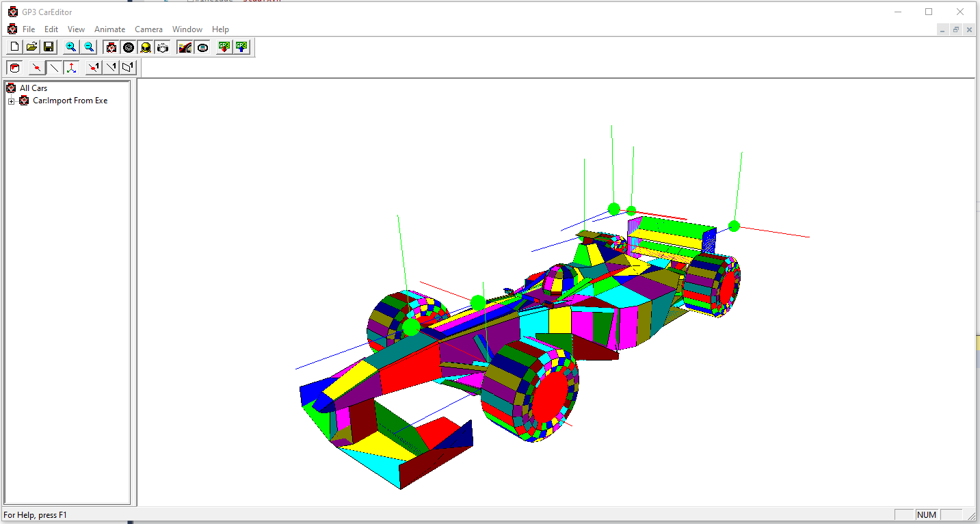Viewport: 980px width, 524px height.
Task: Select the All Cars root item
Action: tap(34, 88)
